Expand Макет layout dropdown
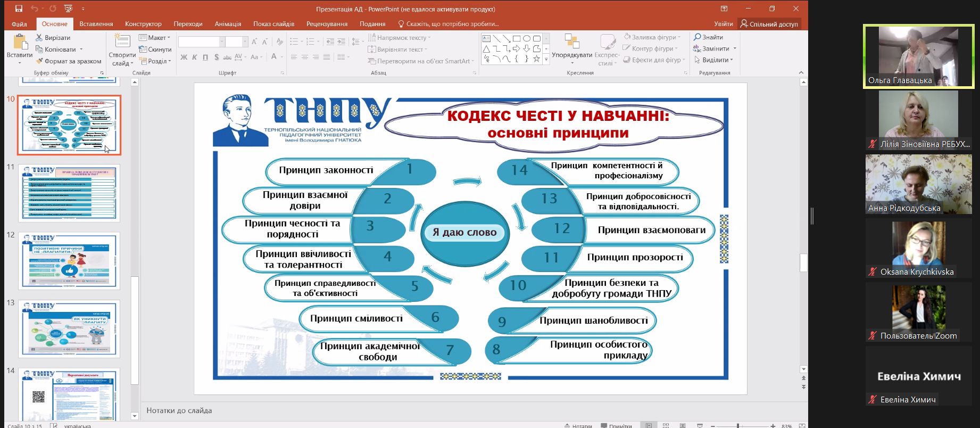This screenshot has width=980, height=428. (x=155, y=38)
